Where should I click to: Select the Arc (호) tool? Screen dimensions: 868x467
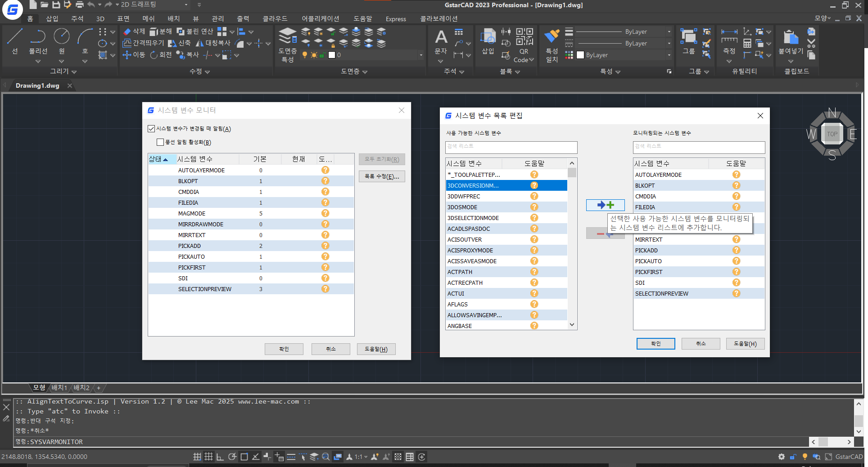pyautogui.click(x=85, y=41)
